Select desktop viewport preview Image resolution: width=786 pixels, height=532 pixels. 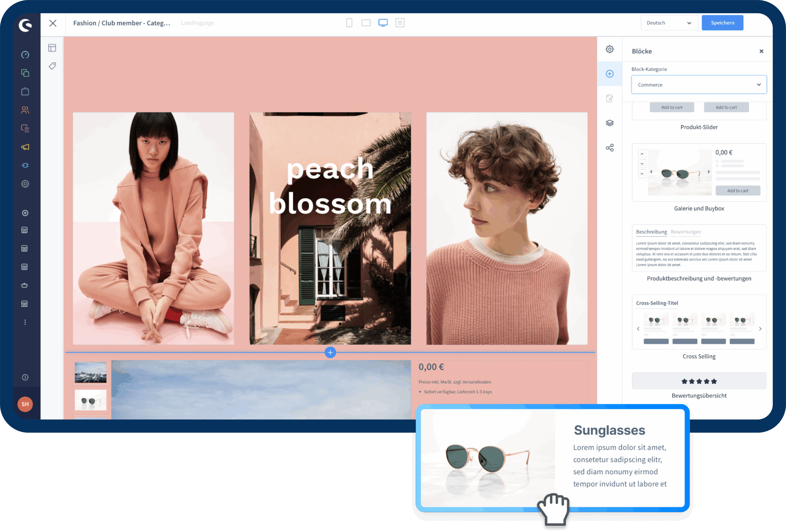click(x=383, y=23)
